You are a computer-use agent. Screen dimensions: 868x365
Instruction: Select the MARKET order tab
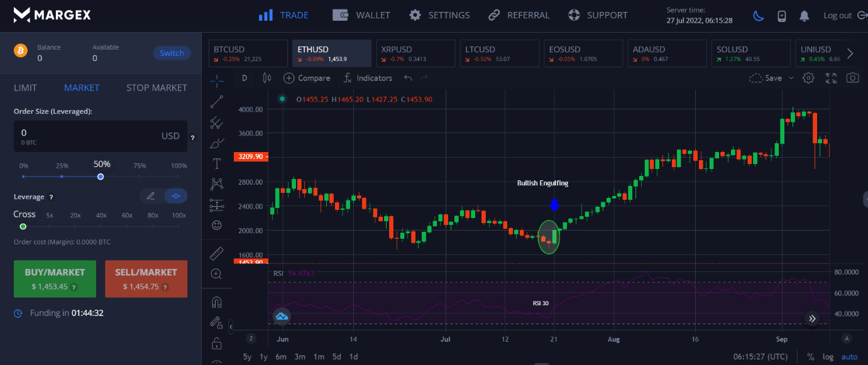[x=82, y=88]
